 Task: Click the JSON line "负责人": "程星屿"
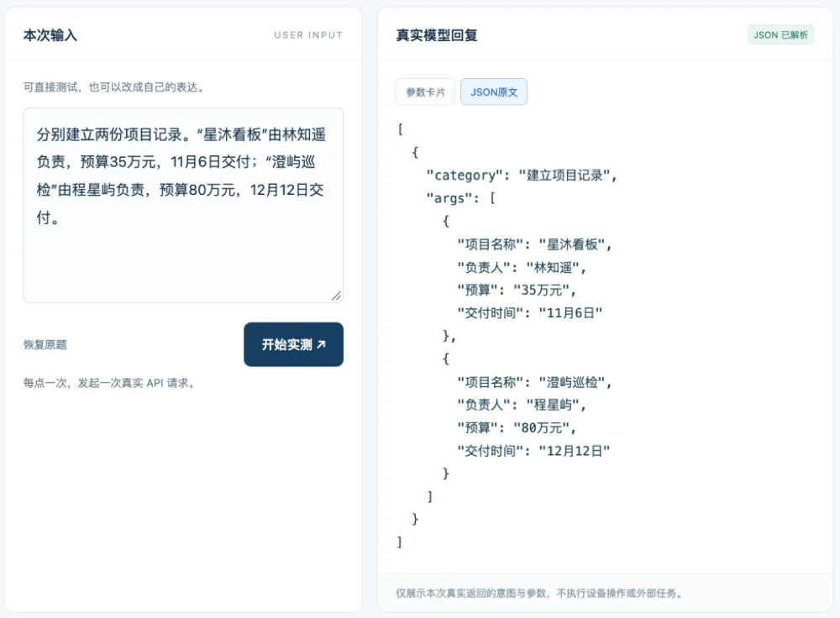pyautogui.click(x=522, y=405)
